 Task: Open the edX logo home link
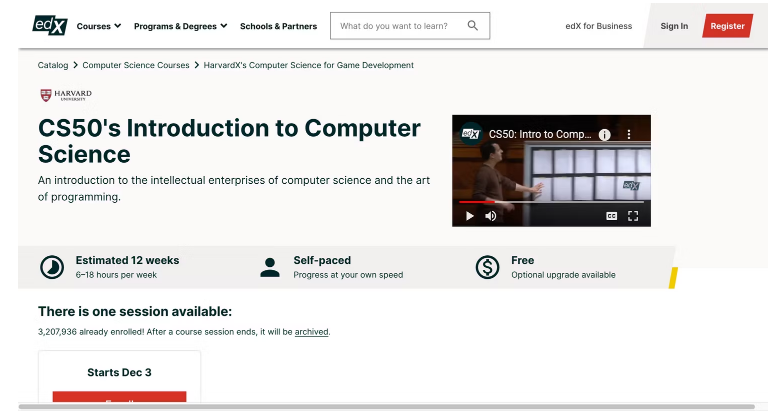click(50, 25)
